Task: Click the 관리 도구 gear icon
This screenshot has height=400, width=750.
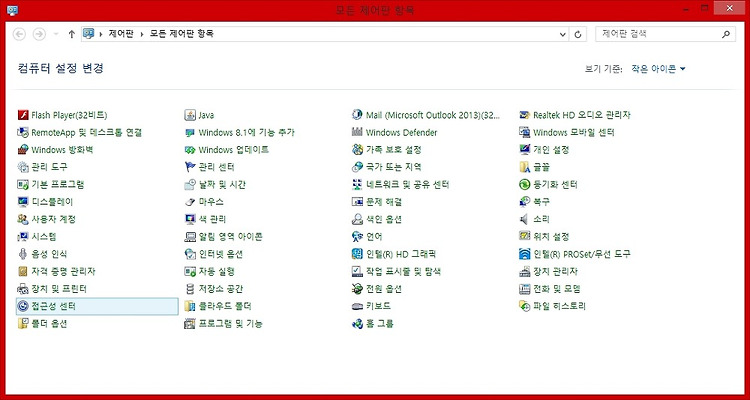Action: [23, 167]
